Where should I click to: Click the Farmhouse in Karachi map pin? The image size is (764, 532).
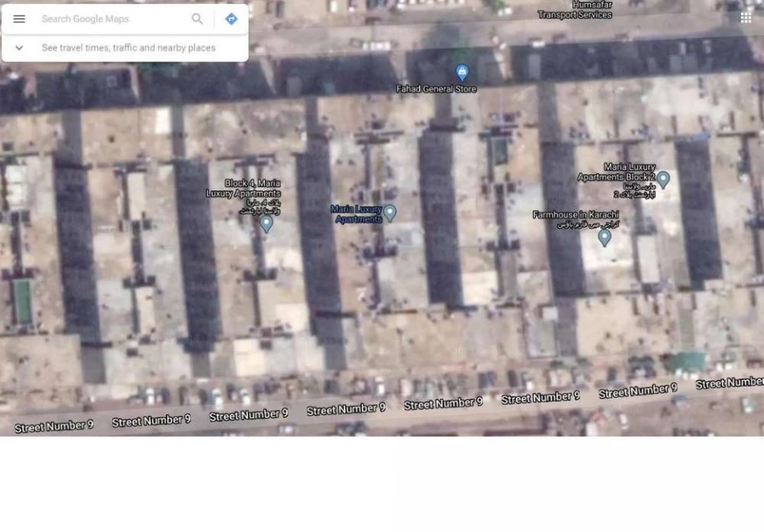[605, 236]
